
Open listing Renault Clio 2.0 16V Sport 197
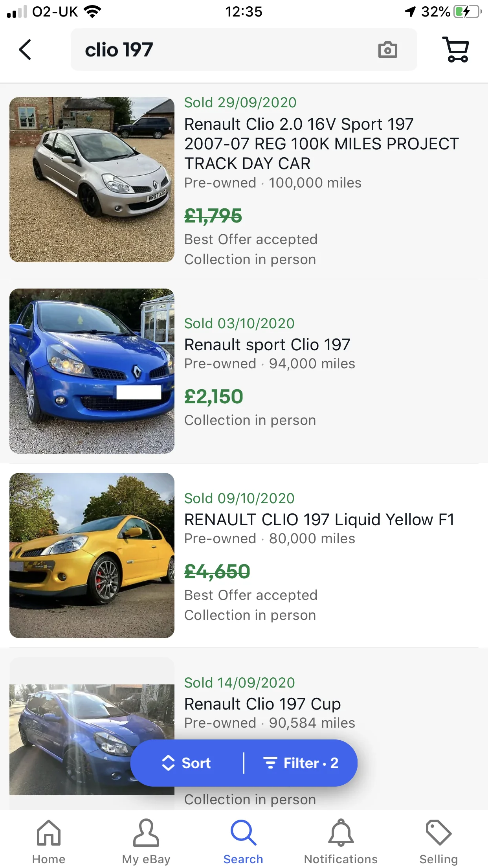[321, 144]
